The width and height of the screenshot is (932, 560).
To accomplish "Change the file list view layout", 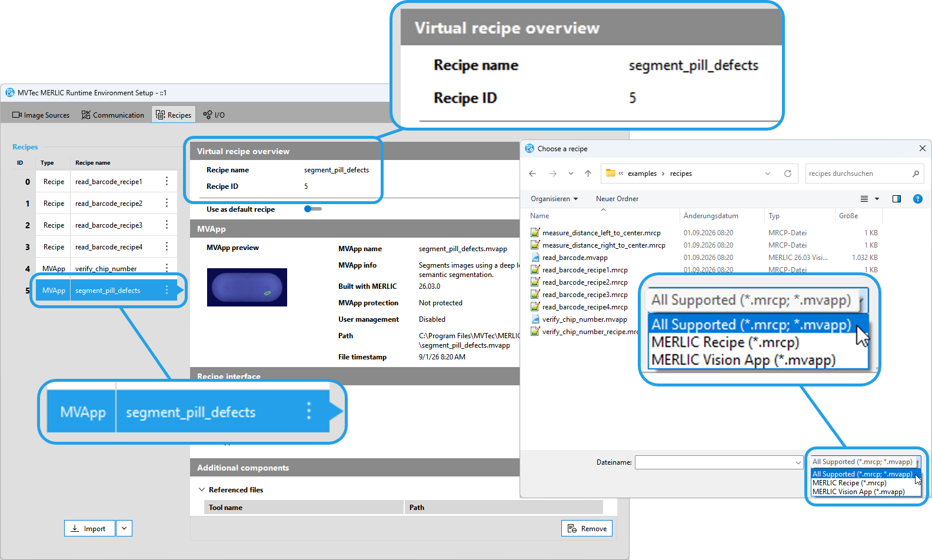I will click(864, 199).
